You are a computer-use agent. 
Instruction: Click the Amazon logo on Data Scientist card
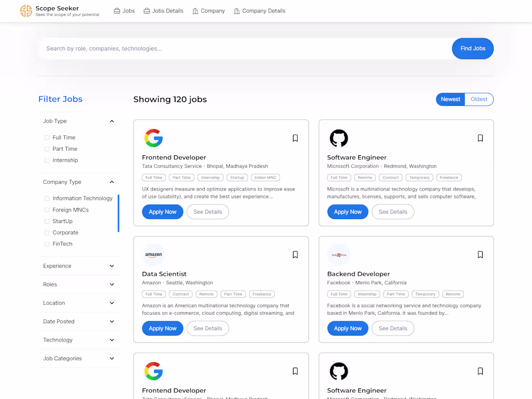[153, 255]
